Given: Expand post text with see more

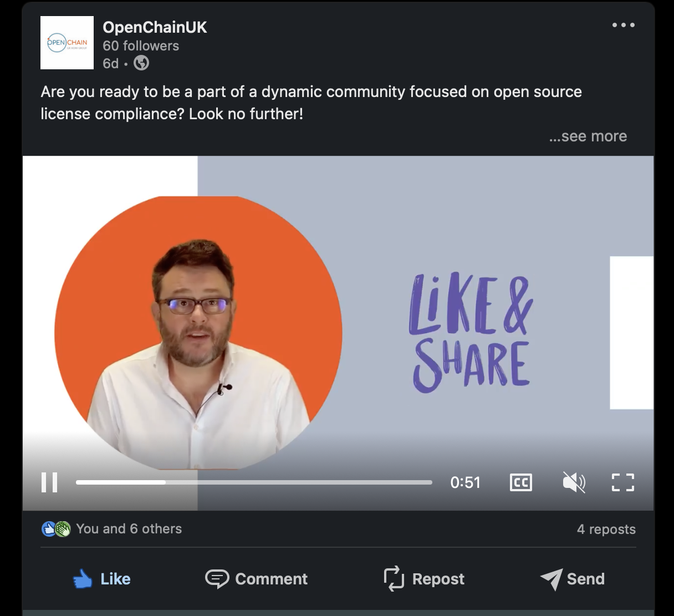Looking at the screenshot, I should click(588, 136).
